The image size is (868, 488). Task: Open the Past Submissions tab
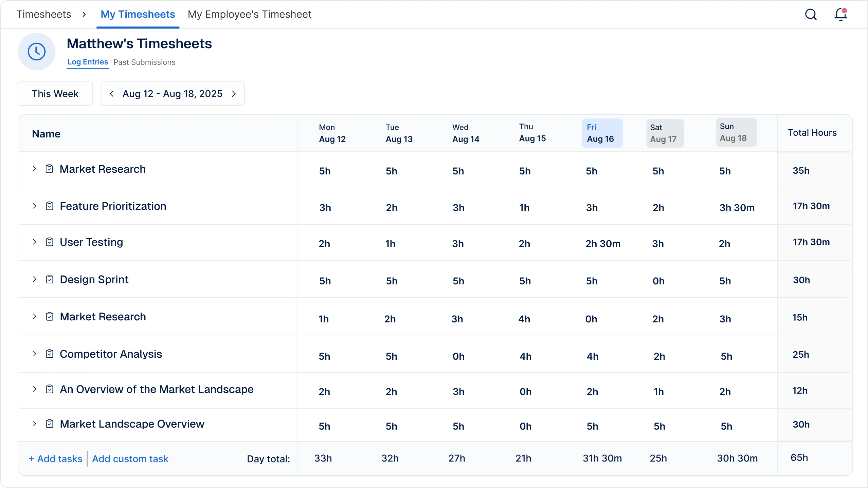point(144,62)
